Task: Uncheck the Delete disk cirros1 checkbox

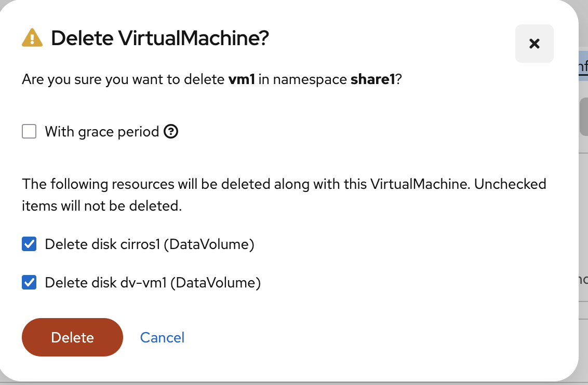Action: (29, 244)
